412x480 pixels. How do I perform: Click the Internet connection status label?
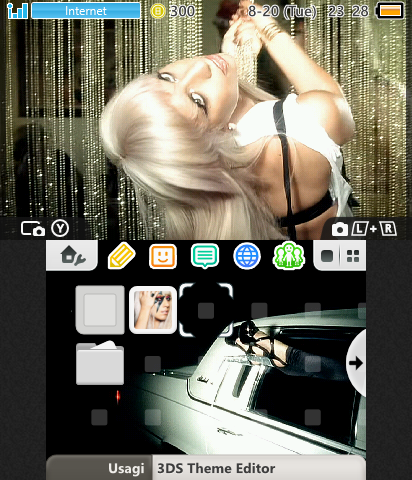(86, 11)
